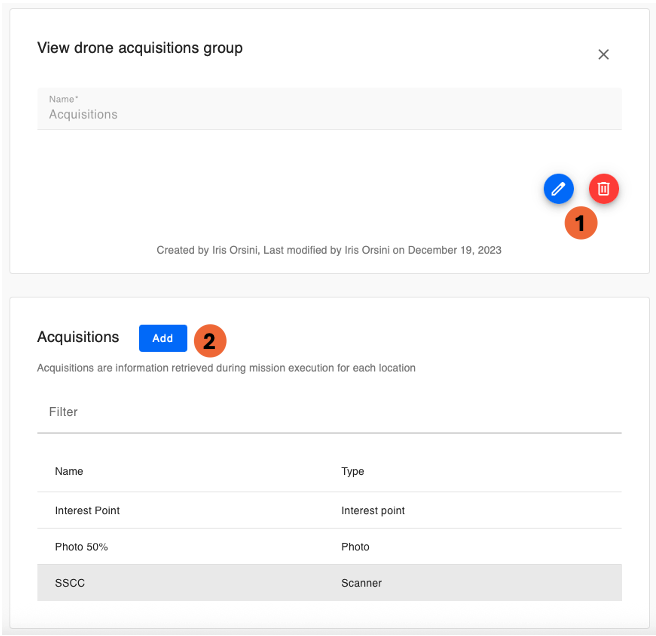
Task: Click the red trash delete icon
Action: (604, 188)
